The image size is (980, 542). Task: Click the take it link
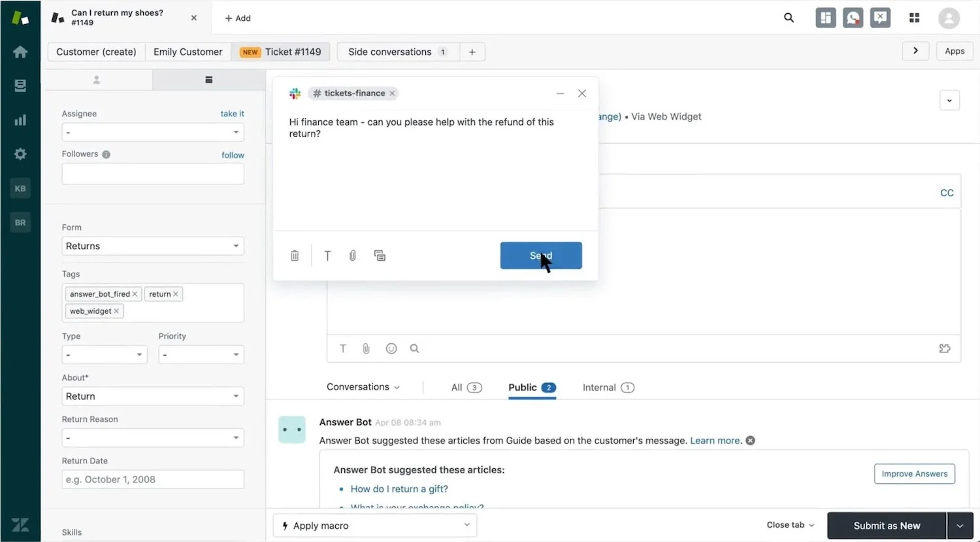click(232, 114)
